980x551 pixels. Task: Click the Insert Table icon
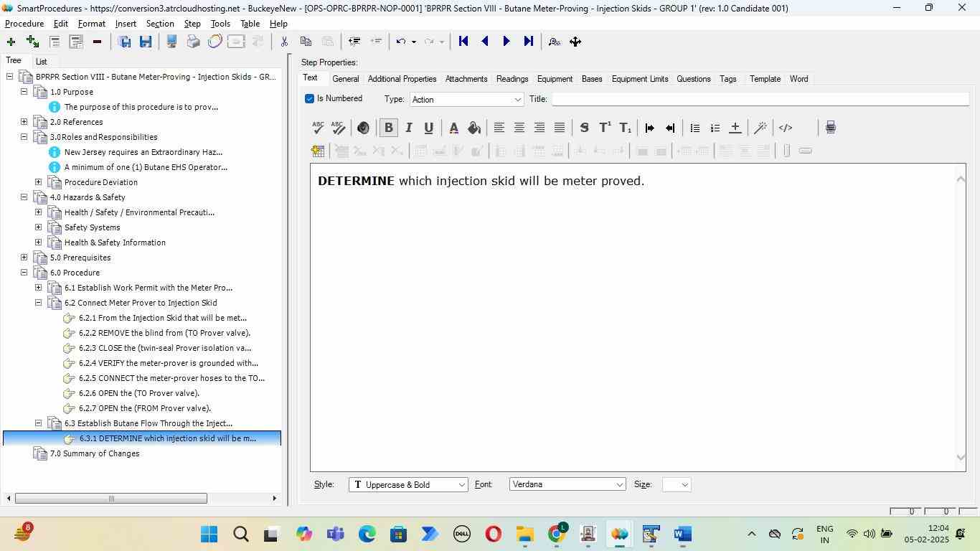pos(318,151)
